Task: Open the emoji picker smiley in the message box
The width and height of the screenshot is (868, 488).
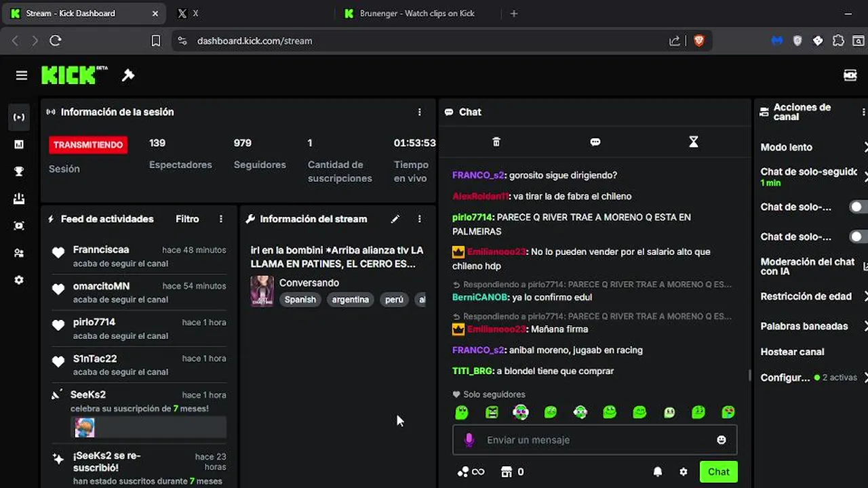Action: (722, 440)
